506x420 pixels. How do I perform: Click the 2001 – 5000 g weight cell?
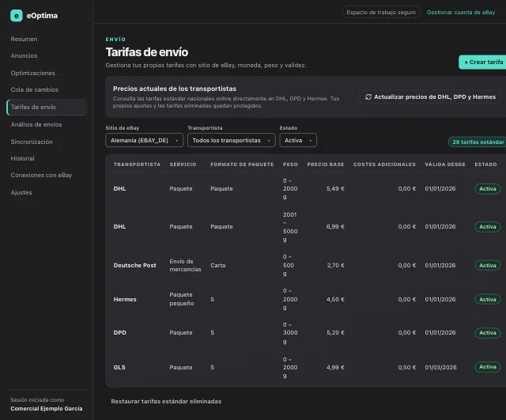(290, 227)
